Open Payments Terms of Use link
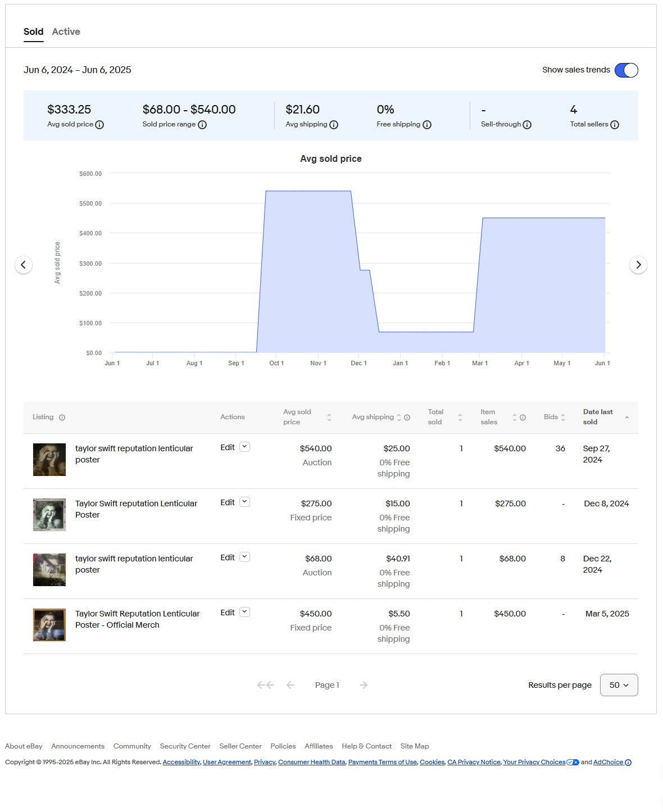 click(x=383, y=763)
